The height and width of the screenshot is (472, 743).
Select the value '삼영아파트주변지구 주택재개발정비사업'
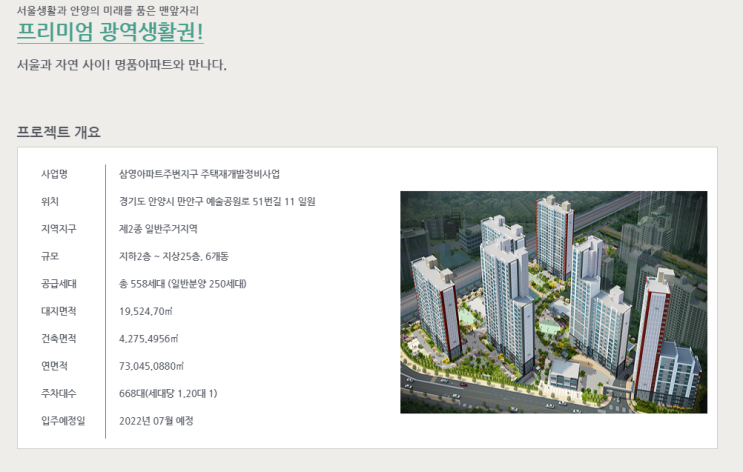[199, 174]
